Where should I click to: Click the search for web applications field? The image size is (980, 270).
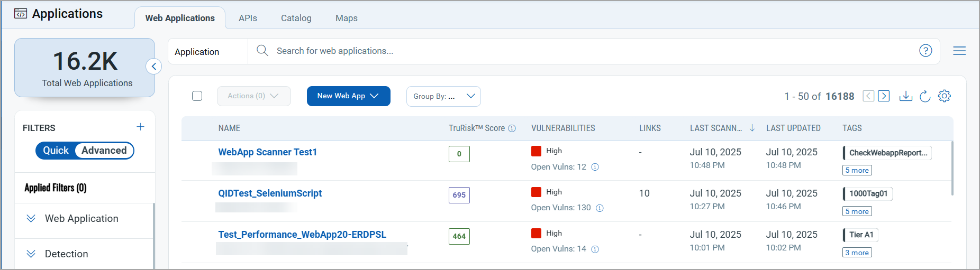582,51
